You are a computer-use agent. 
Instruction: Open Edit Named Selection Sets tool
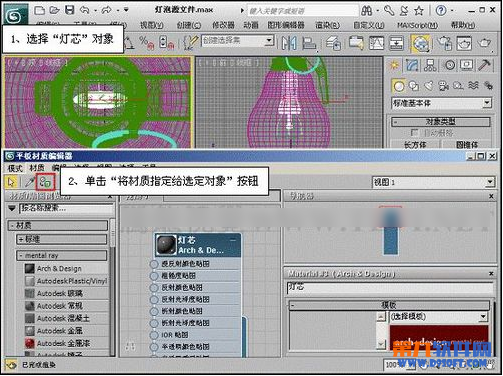[x=190, y=42]
